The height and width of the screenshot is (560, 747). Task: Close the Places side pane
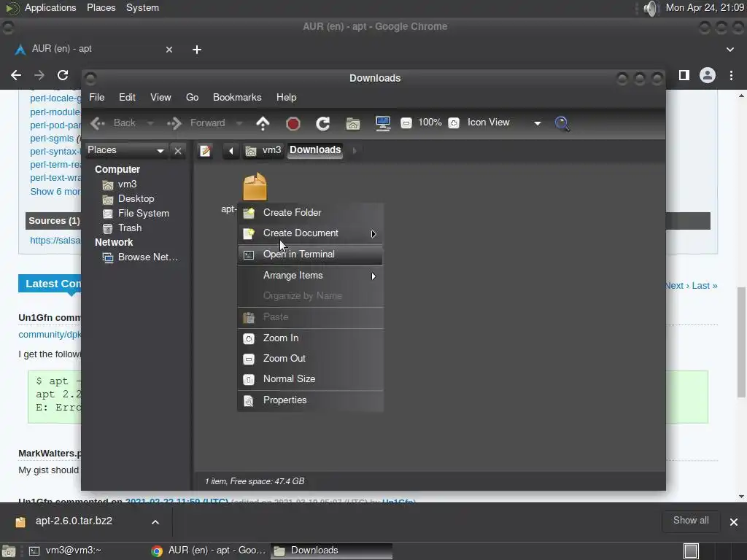(178, 151)
